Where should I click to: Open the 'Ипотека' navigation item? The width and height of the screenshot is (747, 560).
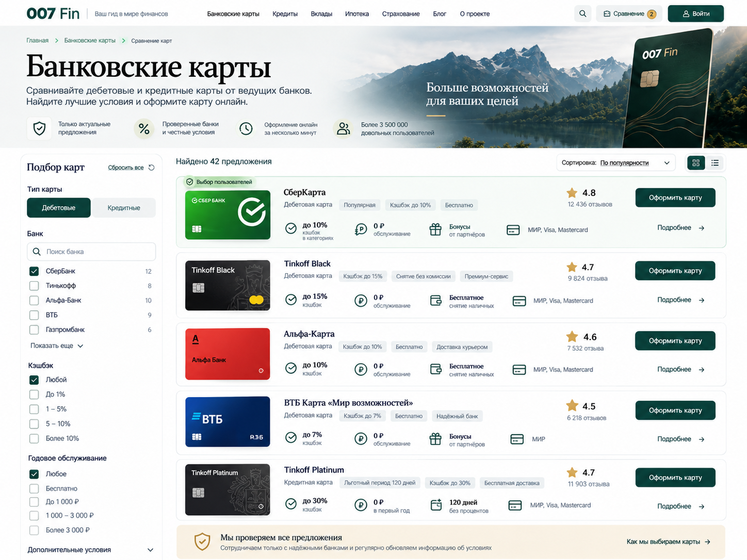357,14
